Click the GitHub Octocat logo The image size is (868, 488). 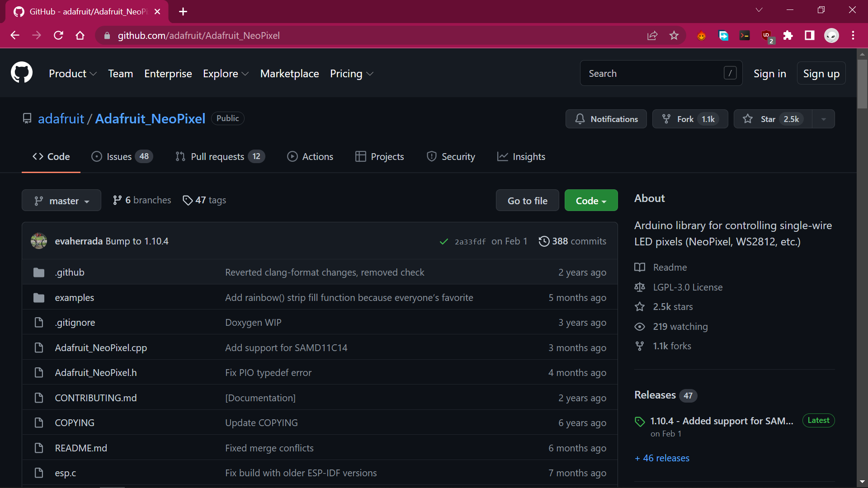22,73
